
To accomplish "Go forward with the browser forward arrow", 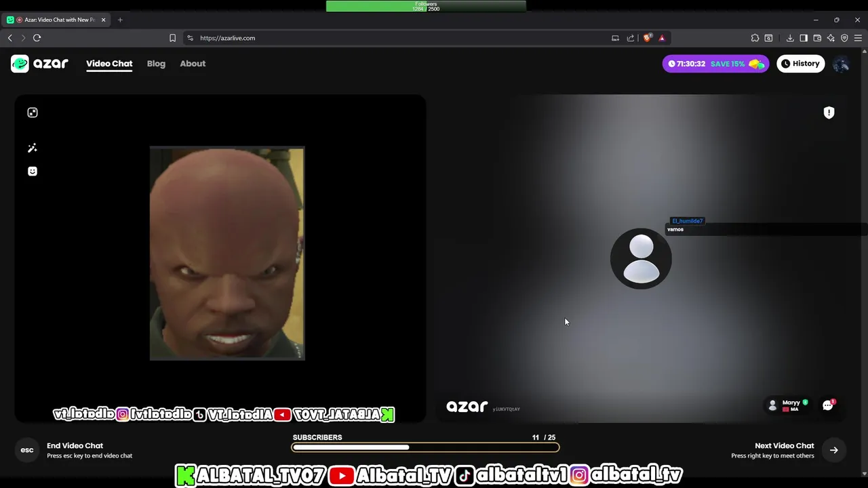I will coord(23,38).
